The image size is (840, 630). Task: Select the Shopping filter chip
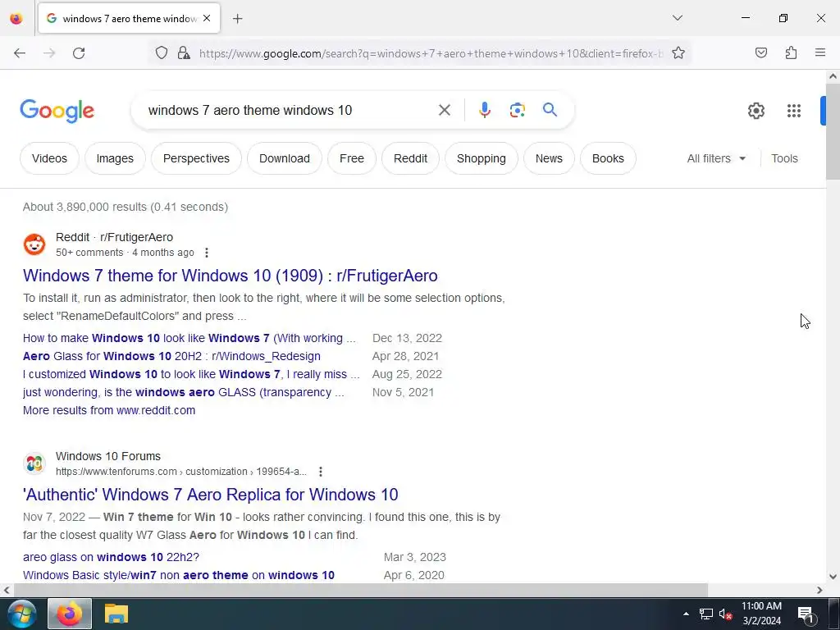point(481,158)
